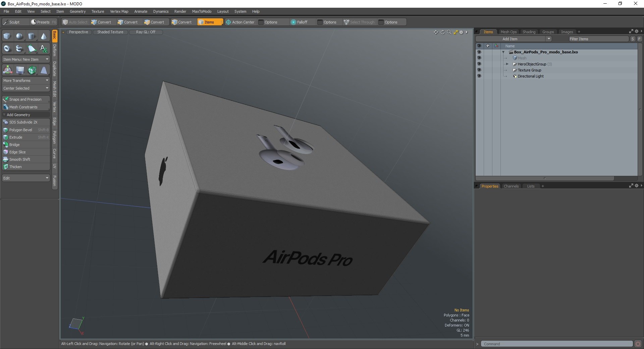Viewport: 644px width, 349px height.
Task: Open the Geometry menu
Action: (77, 11)
